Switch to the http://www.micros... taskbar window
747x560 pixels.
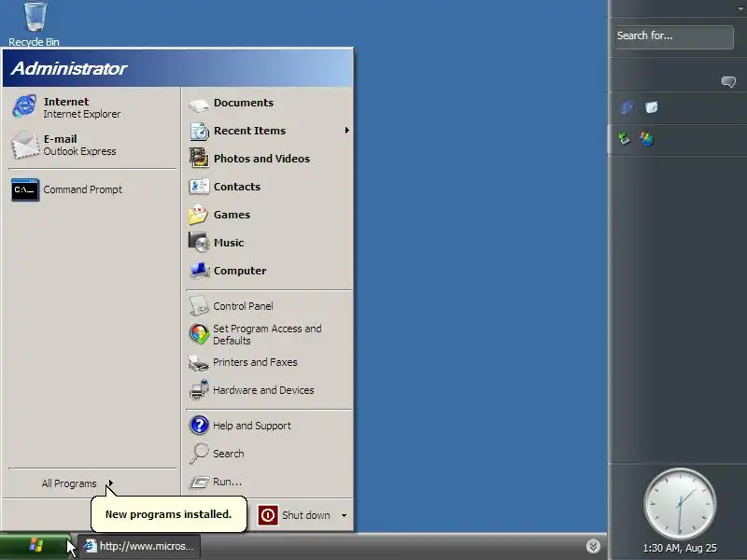[138, 546]
